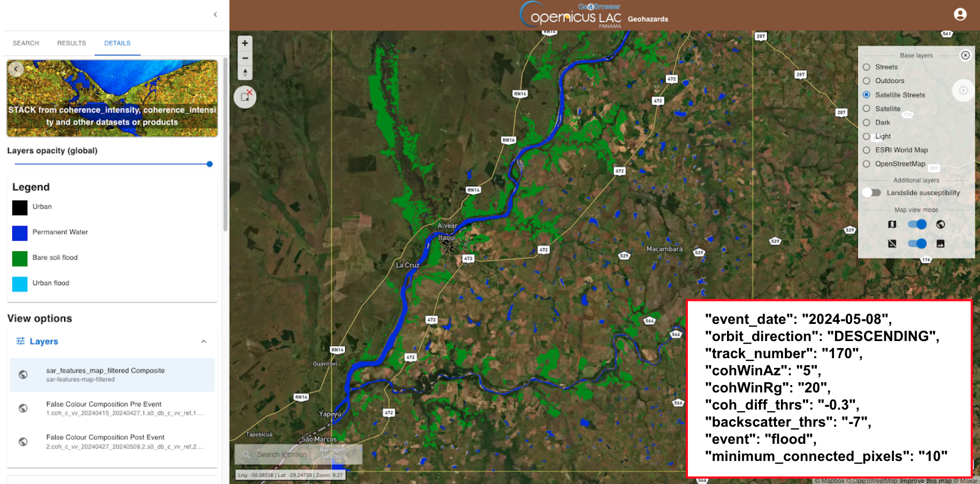Open the Results tab
The width and height of the screenshot is (980, 484).
point(72,43)
